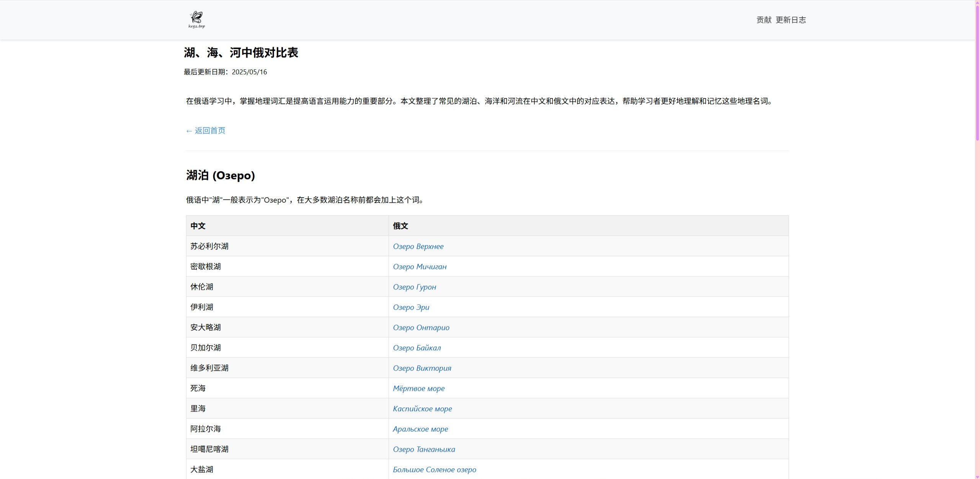Open the Озеро Мичиган link
The image size is (980, 479).
(x=420, y=267)
